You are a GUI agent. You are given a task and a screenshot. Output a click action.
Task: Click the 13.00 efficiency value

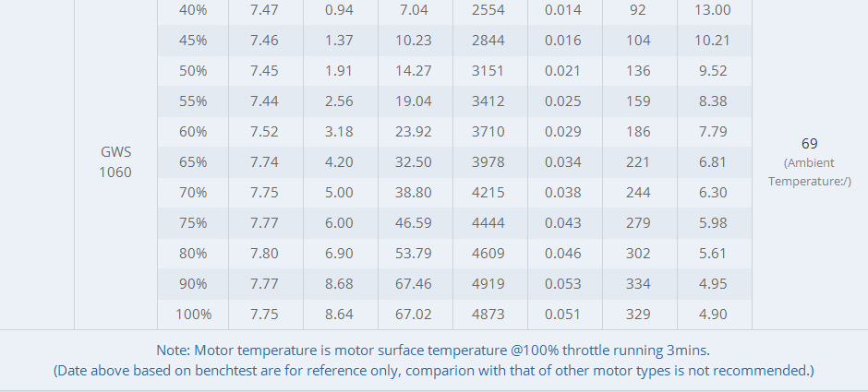click(713, 10)
